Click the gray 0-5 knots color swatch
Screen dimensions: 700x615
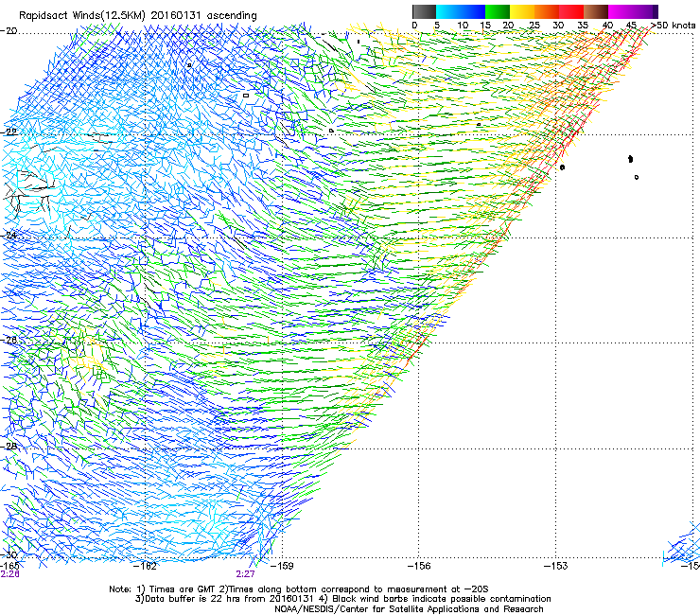point(424,11)
